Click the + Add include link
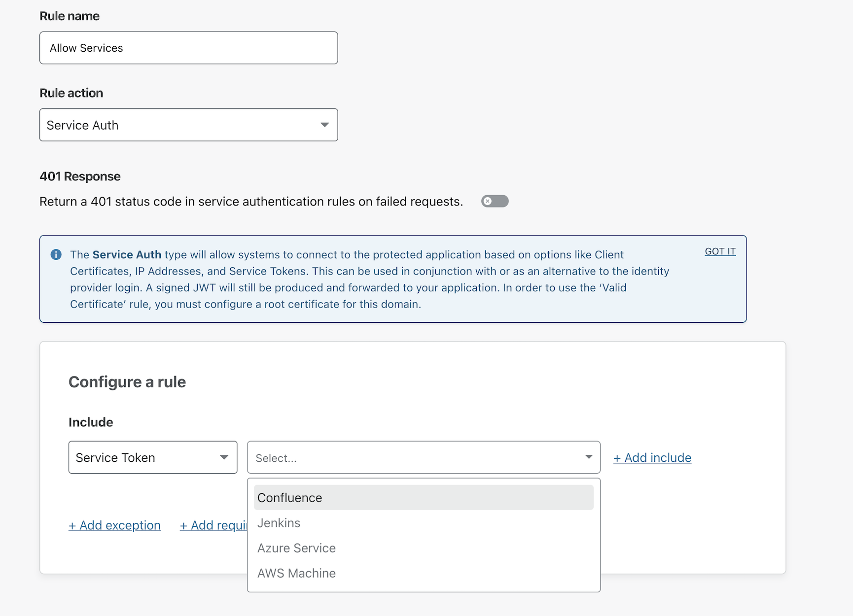 (652, 458)
